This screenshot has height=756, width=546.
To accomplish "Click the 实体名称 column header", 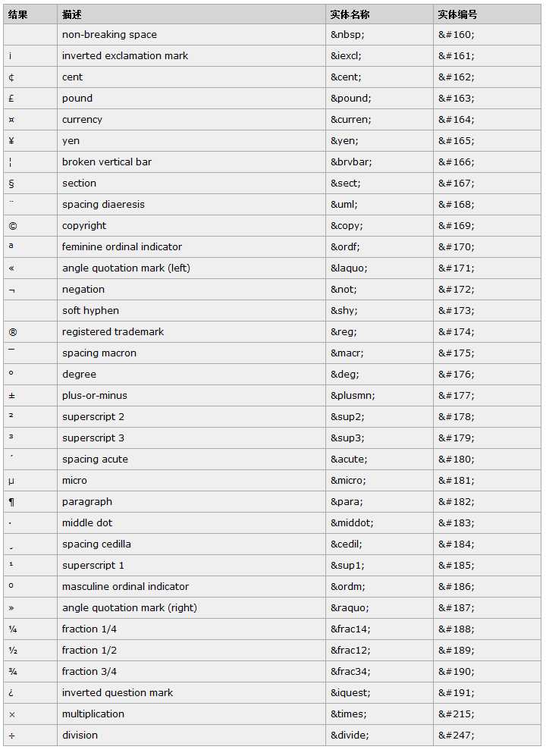I will pyautogui.click(x=350, y=14).
